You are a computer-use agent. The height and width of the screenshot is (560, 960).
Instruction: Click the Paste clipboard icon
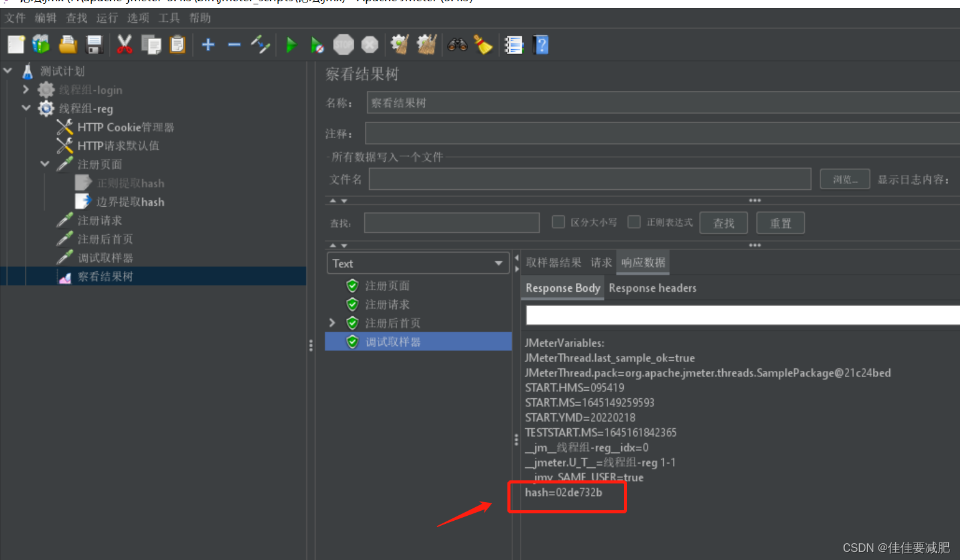coord(177,45)
